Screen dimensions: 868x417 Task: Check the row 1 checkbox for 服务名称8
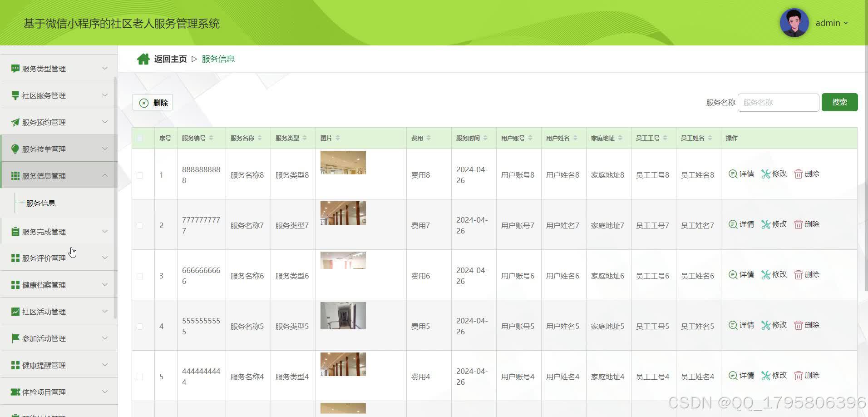point(140,175)
